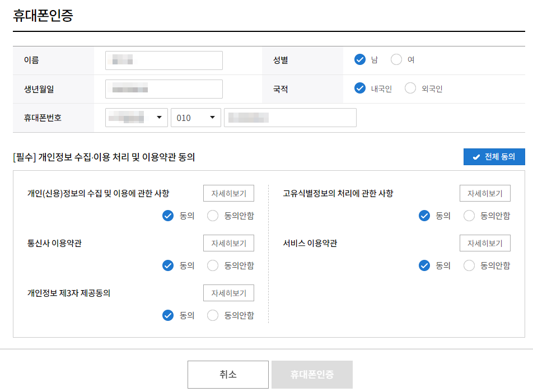Screen dimensions: 533x392
Task: Select the 여 gender radio button
Action: click(396, 59)
